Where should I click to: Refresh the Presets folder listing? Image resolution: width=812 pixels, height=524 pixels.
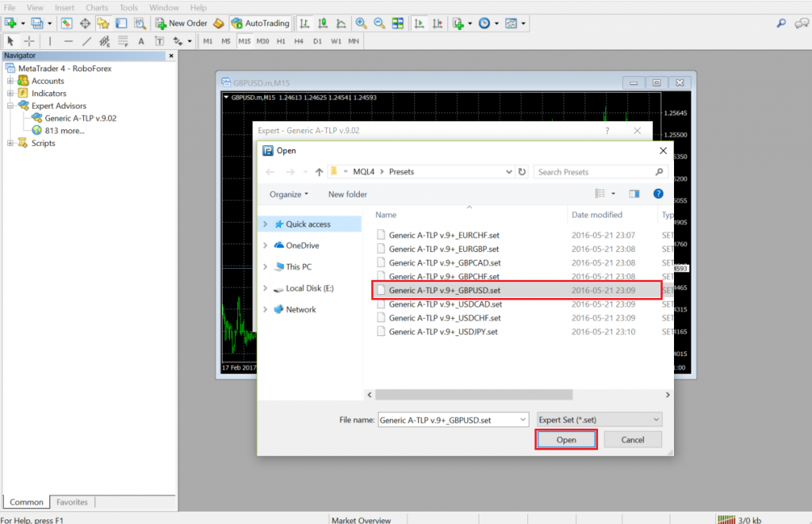(x=522, y=172)
